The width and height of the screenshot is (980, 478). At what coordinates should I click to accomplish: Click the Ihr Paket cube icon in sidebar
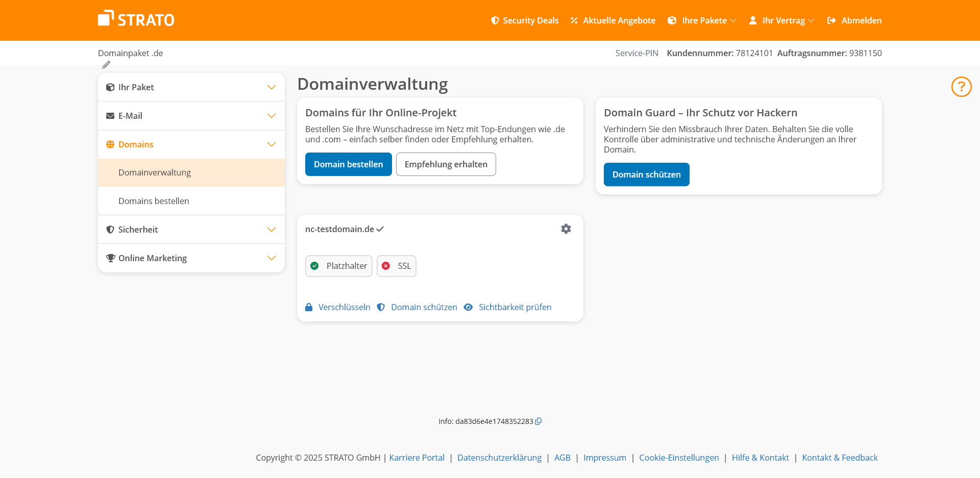(110, 87)
